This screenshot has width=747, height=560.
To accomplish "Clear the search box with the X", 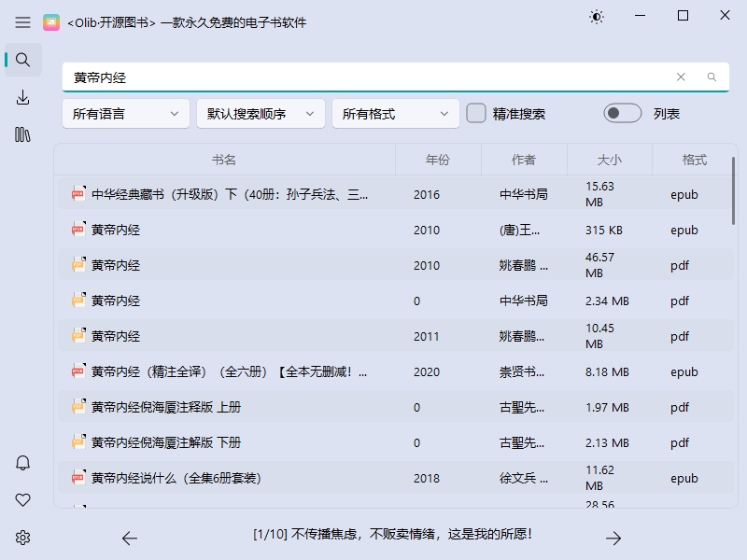I will (x=681, y=77).
